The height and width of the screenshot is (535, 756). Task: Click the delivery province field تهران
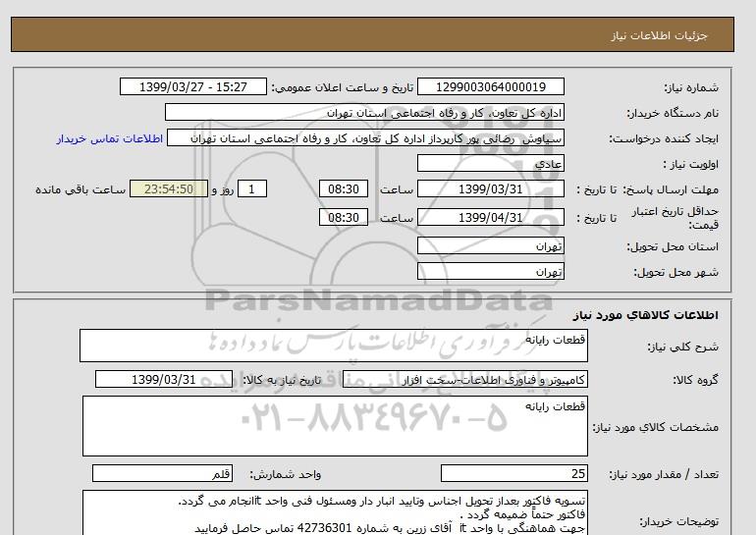coord(490,245)
